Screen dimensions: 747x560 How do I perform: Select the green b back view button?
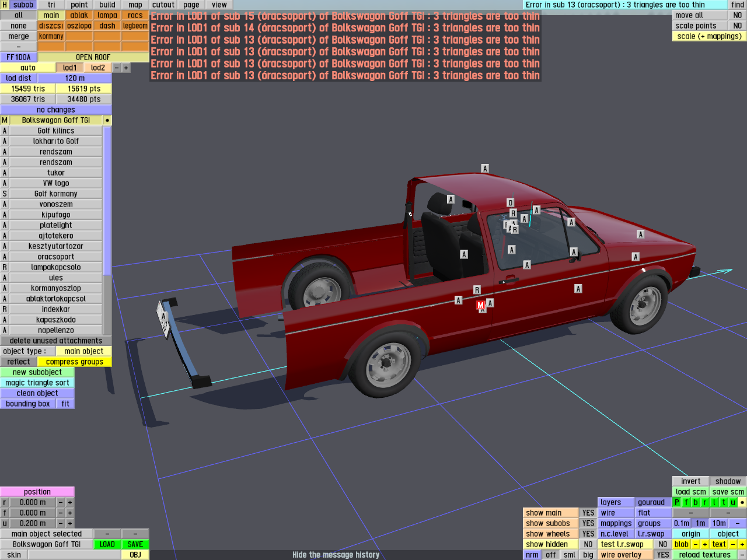(696, 502)
